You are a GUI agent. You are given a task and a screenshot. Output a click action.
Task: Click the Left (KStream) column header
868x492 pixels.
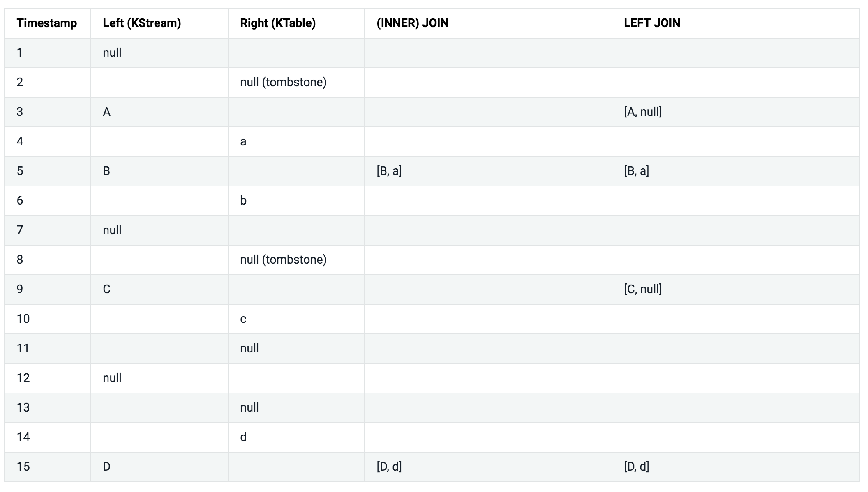(x=142, y=23)
